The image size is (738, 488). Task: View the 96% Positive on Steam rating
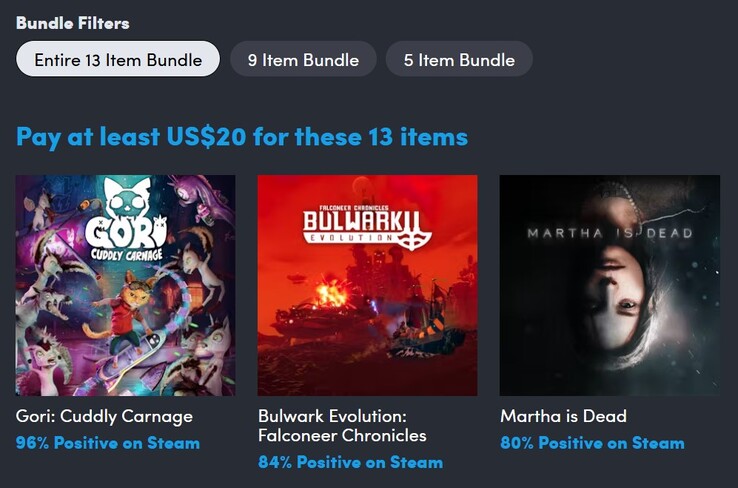click(x=108, y=443)
